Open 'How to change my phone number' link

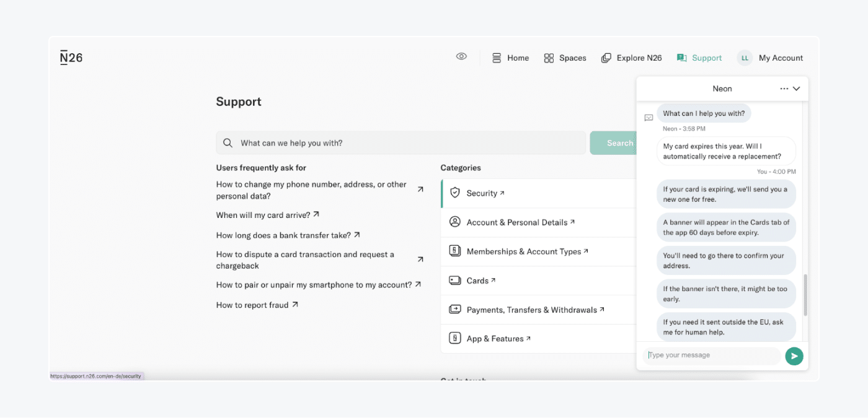coord(311,190)
